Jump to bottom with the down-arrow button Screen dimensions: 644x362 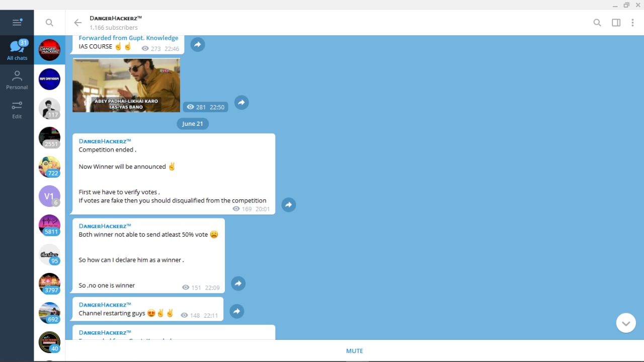coord(626,323)
